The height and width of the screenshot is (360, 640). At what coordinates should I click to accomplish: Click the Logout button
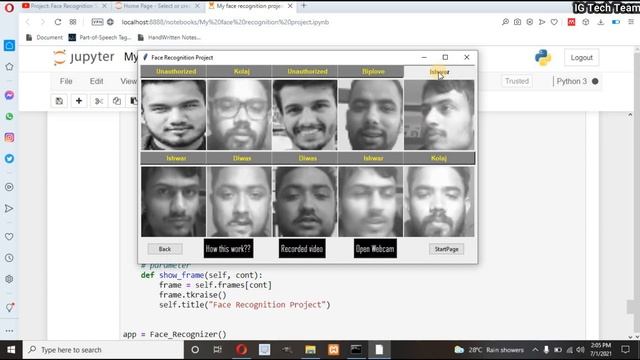click(x=581, y=58)
